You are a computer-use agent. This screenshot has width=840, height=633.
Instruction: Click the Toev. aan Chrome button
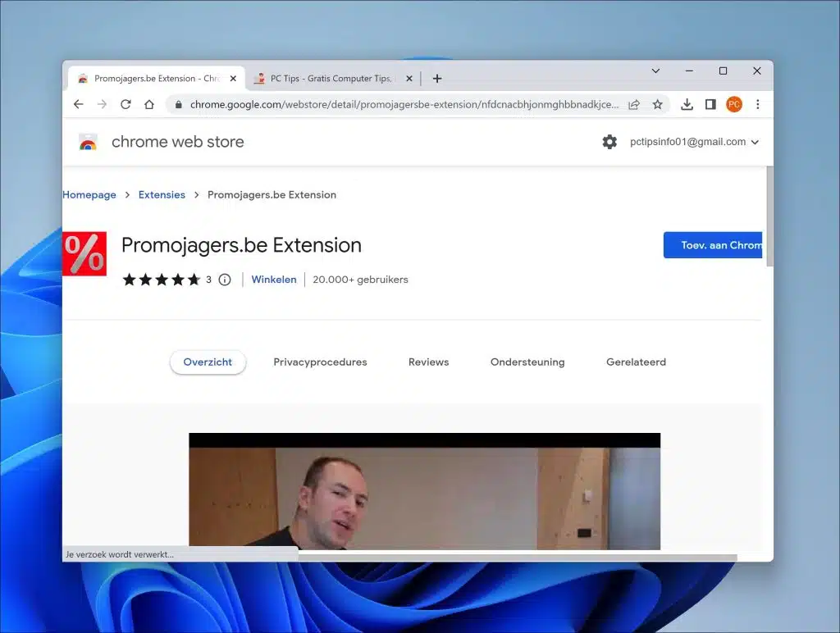coord(713,245)
